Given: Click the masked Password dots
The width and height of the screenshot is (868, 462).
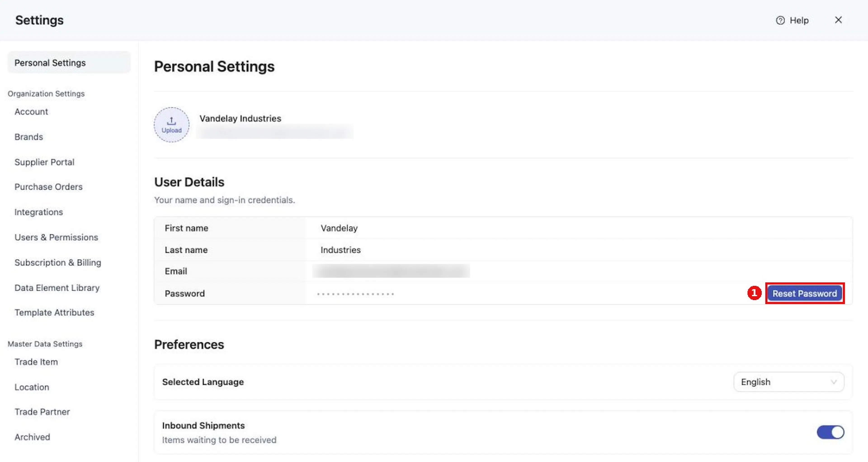Looking at the screenshot, I should tap(356, 294).
